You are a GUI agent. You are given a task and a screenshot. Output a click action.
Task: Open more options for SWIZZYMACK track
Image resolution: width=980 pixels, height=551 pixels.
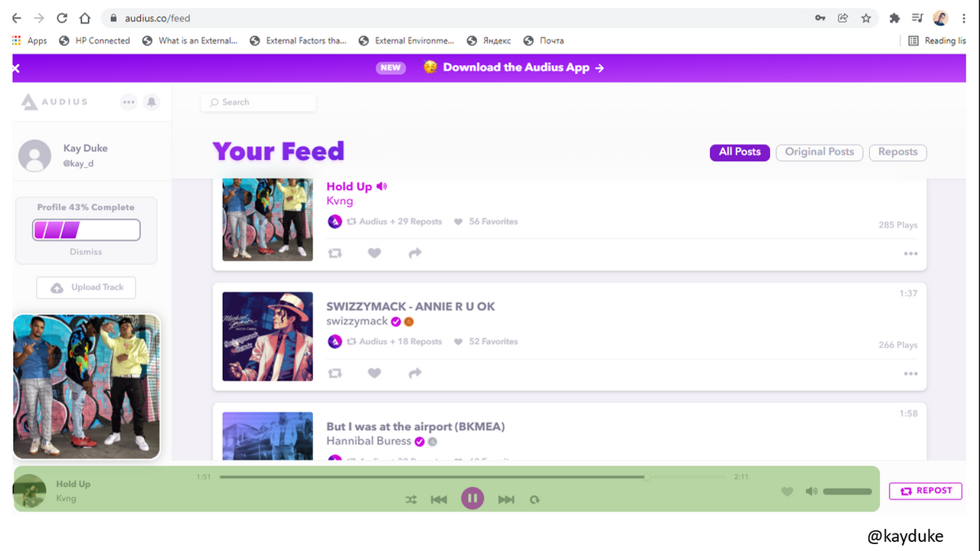coord(910,373)
